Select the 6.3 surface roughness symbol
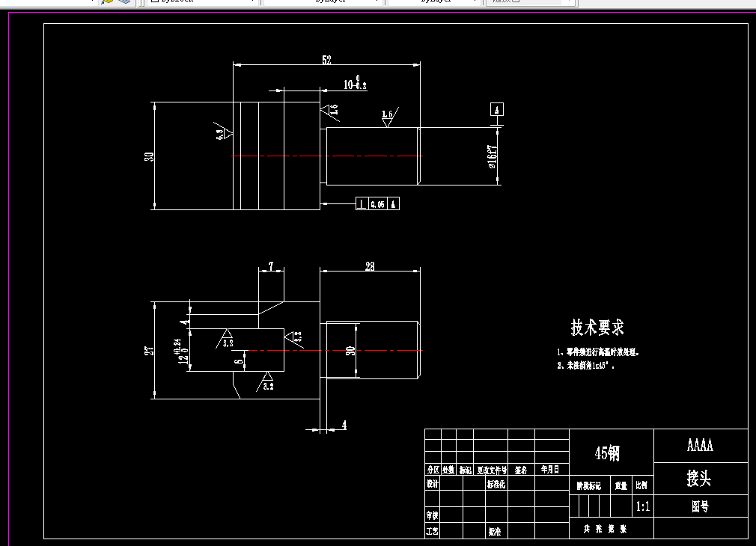This screenshot has width=756, height=546. pyautogui.click(x=224, y=133)
